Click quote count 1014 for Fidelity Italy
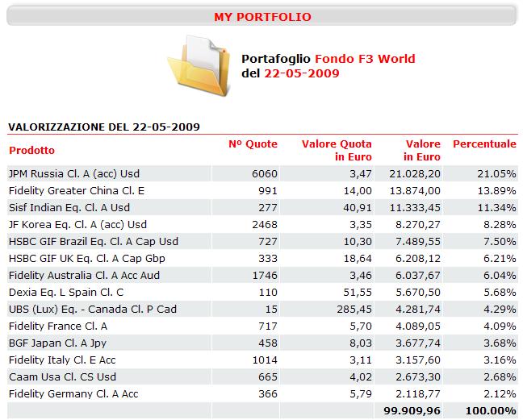 click(x=265, y=360)
